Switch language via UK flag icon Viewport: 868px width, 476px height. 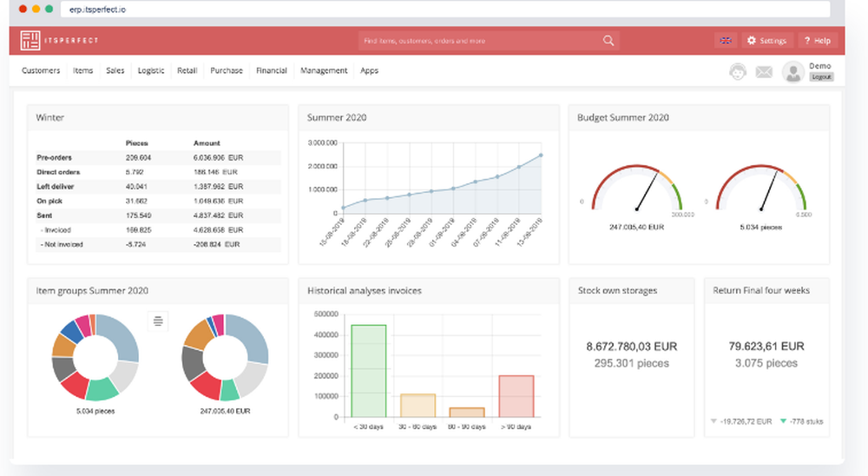(726, 41)
